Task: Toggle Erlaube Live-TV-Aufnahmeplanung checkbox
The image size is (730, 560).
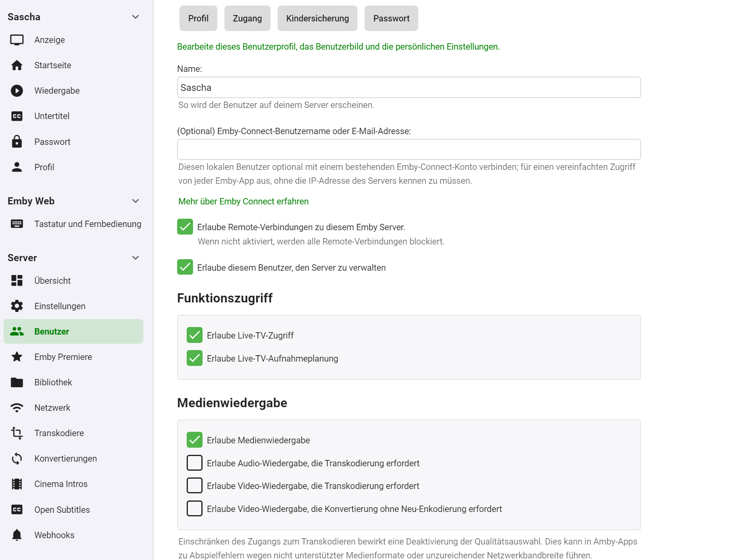Action: point(195,358)
